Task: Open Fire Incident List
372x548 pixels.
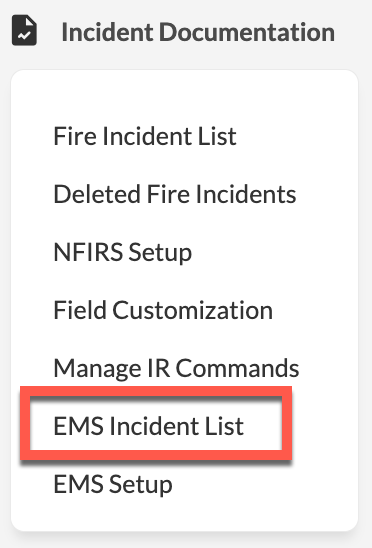Action: [x=145, y=136]
